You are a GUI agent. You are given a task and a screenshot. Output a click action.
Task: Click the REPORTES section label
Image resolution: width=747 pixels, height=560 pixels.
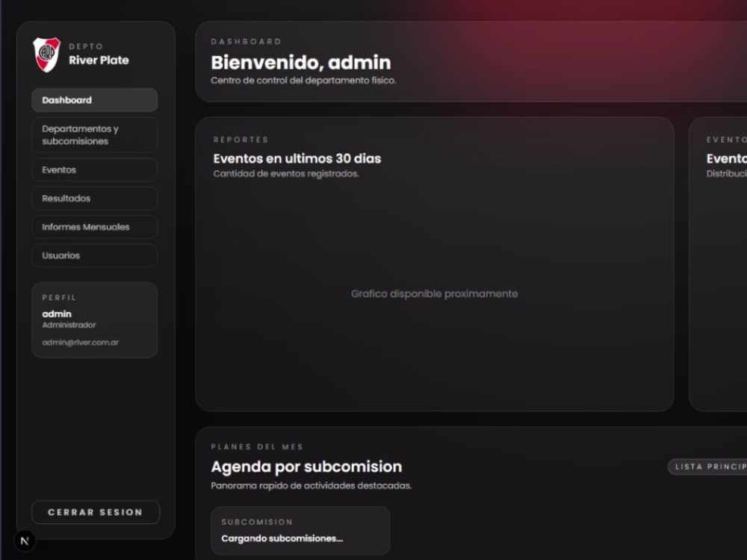click(241, 140)
